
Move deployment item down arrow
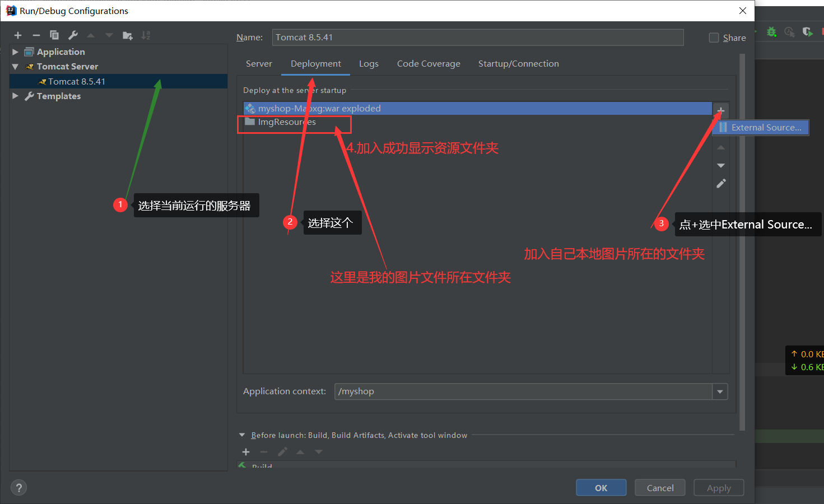coord(721,166)
